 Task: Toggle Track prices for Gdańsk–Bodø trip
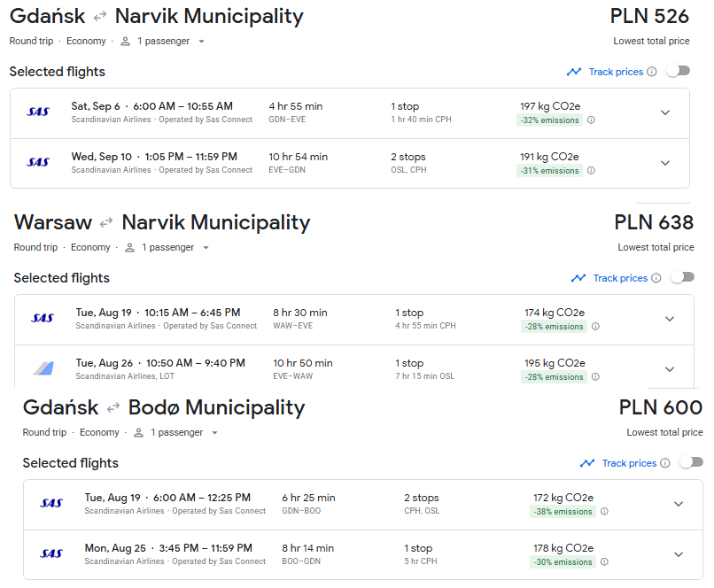click(691, 463)
